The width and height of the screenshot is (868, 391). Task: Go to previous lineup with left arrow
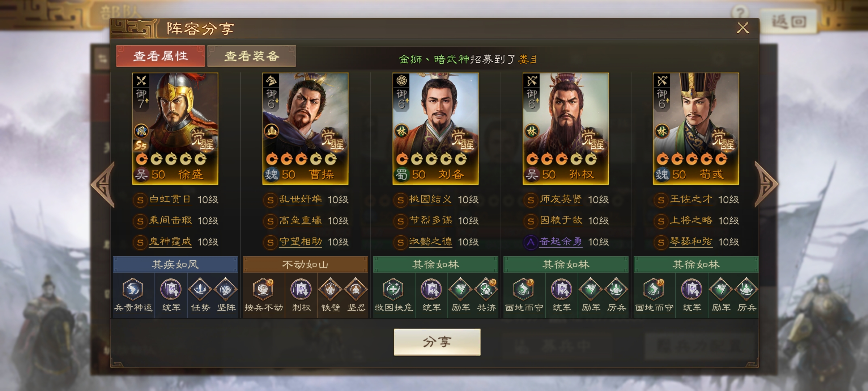[103, 185]
